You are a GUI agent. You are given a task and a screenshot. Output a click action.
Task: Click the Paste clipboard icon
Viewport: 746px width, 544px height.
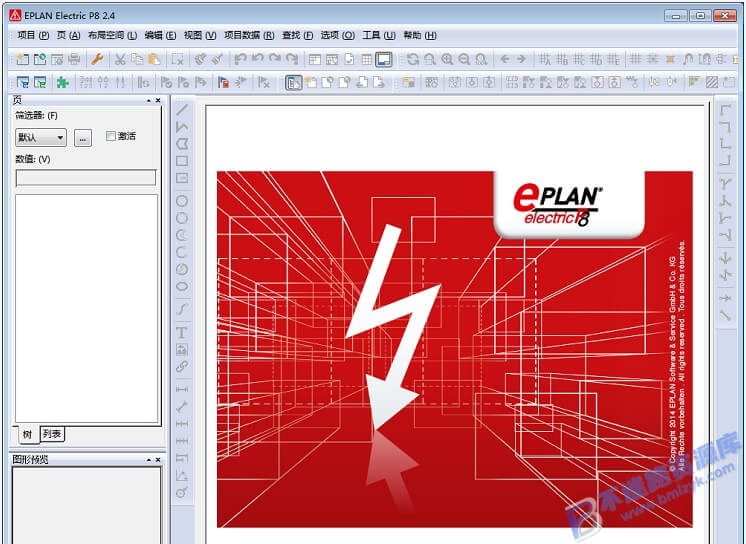(154, 59)
